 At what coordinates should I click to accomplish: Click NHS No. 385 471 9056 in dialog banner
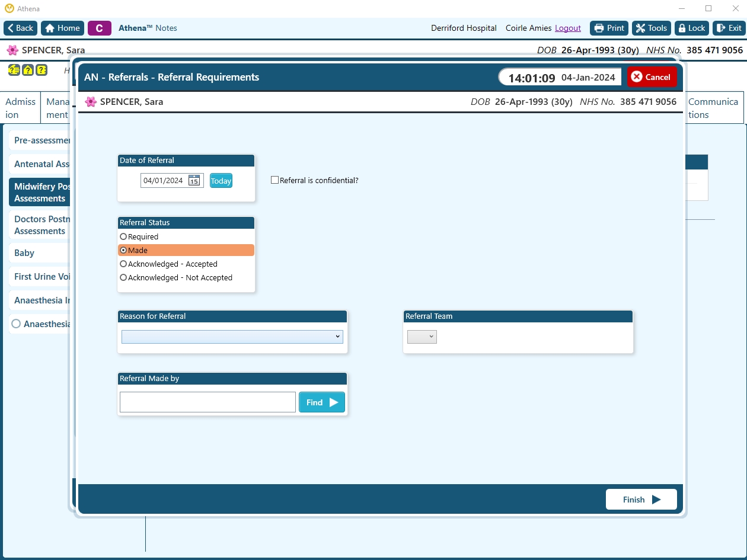tap(628, 102)
